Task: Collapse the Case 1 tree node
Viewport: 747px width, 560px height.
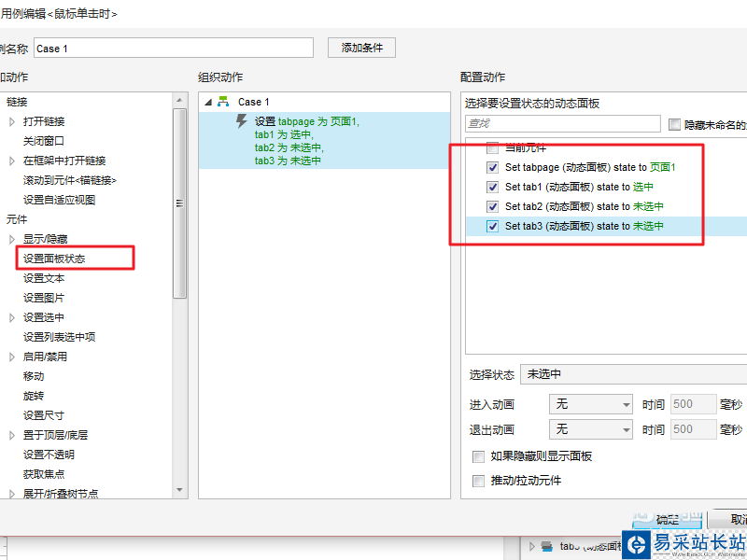Action: 208,102
